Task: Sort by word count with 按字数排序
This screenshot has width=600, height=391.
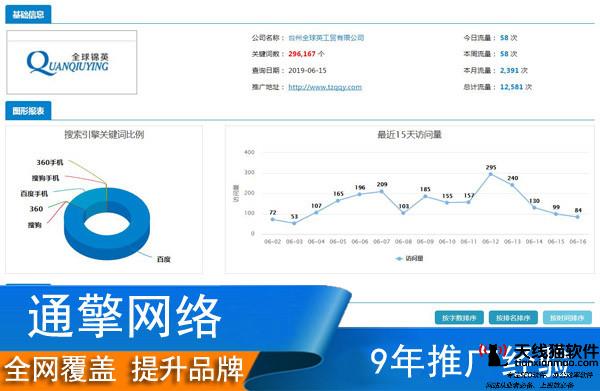Action: coord(459,318)
